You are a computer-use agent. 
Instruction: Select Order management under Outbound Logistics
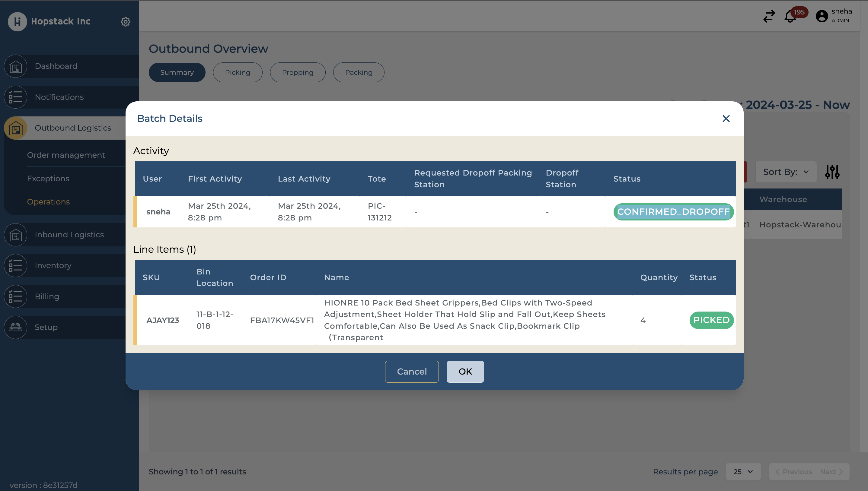(66, 155)
